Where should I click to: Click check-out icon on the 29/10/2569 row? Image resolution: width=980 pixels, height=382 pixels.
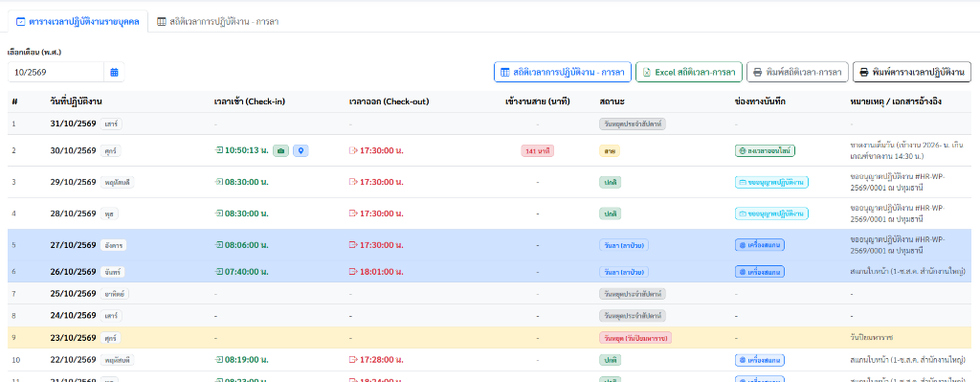(x=353, y=182)
